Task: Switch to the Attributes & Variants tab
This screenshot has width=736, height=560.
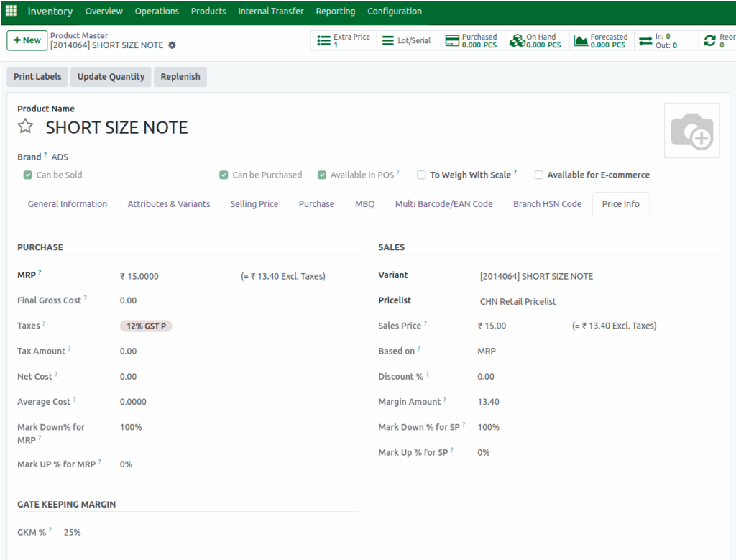Action: 168,203
